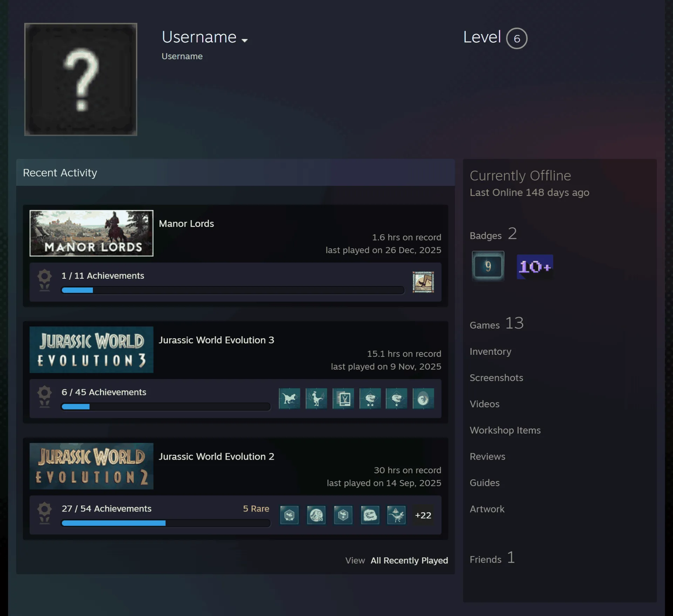Select the one-star T-rex skull achievement

pos(396,398)
